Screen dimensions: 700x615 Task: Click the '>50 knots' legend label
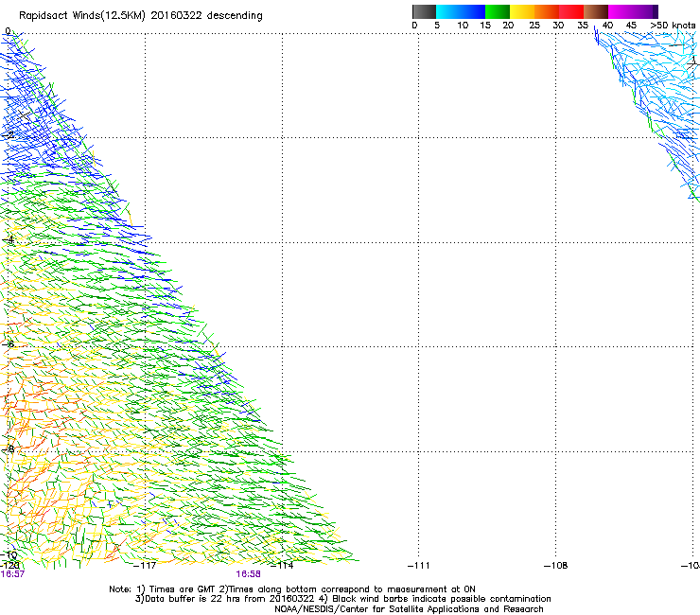click(x=673, y=26)
